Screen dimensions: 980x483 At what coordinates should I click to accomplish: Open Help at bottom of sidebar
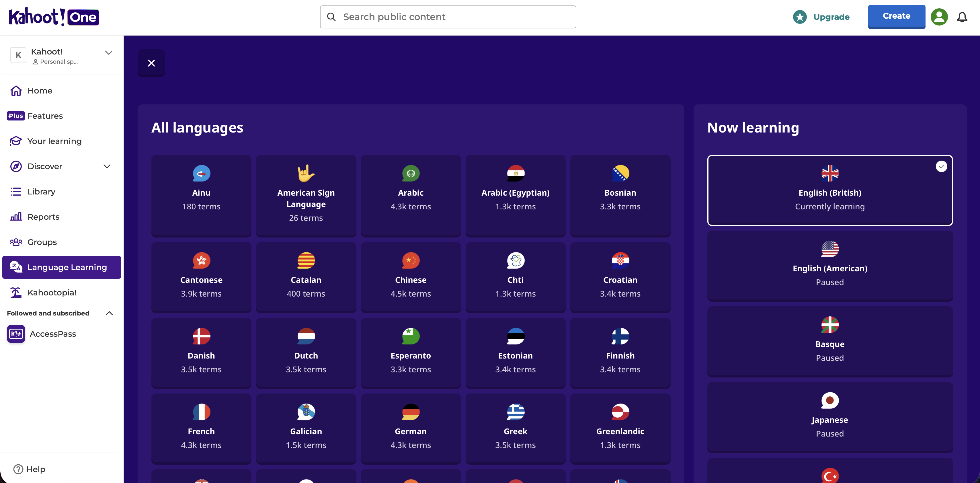pyautogui.click(x=29, y=469)
